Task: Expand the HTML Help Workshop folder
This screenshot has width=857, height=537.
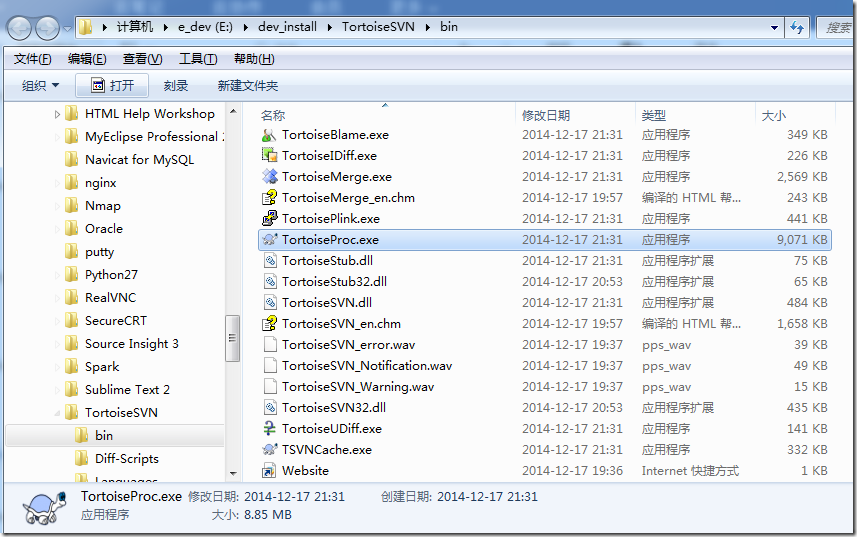Action: [57, 114]
